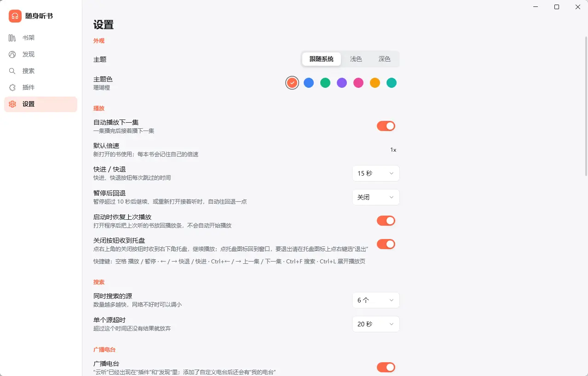The image size is (588, 376).
Task: Switch to the 插件 page
Action: pyautogui.click(x=40, y=87)
